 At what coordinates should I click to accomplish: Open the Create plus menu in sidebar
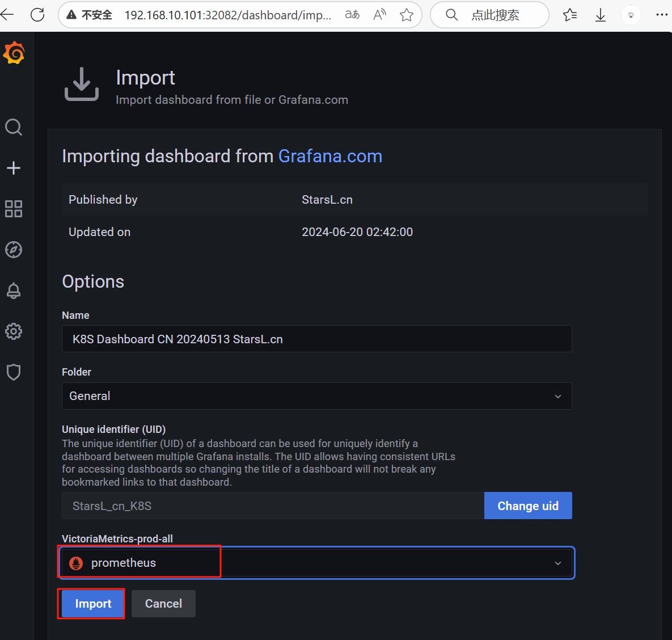(14, 167)
